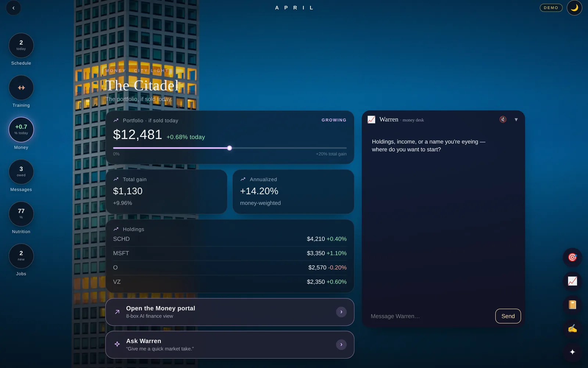
Task: Click the $12,481 portfolio value
Action: click(x=137, y=135)
